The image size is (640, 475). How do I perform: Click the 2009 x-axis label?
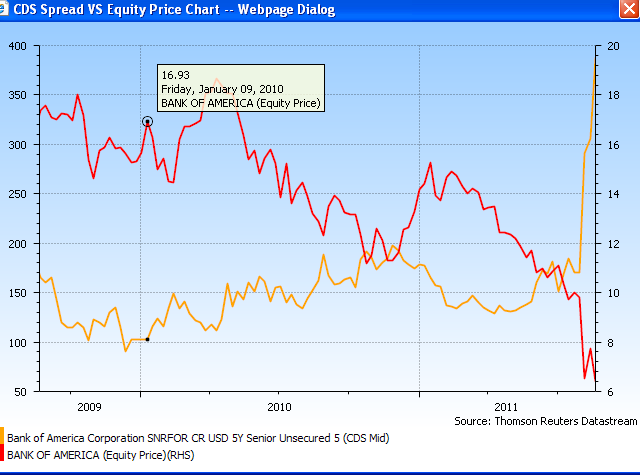89,406
